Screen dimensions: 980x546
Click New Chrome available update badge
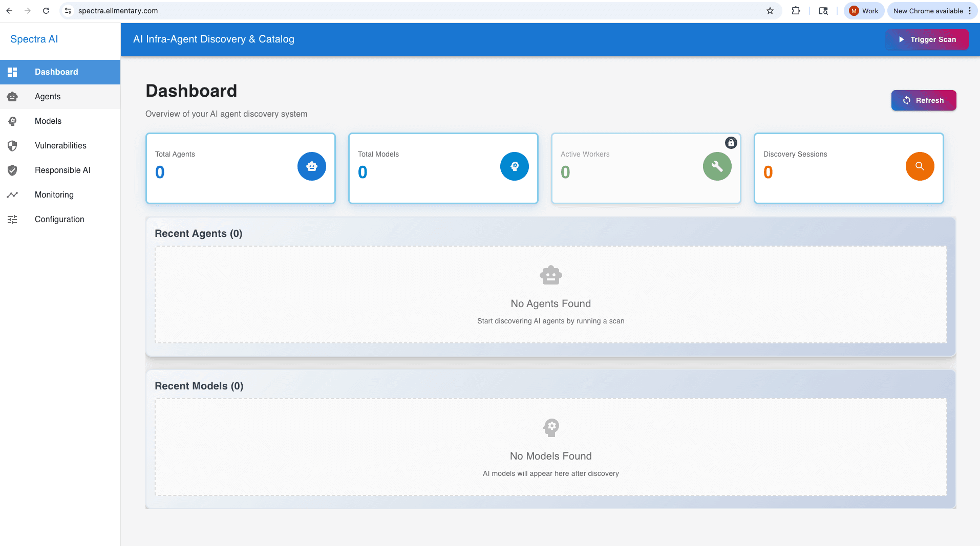[x=928, y=11]
